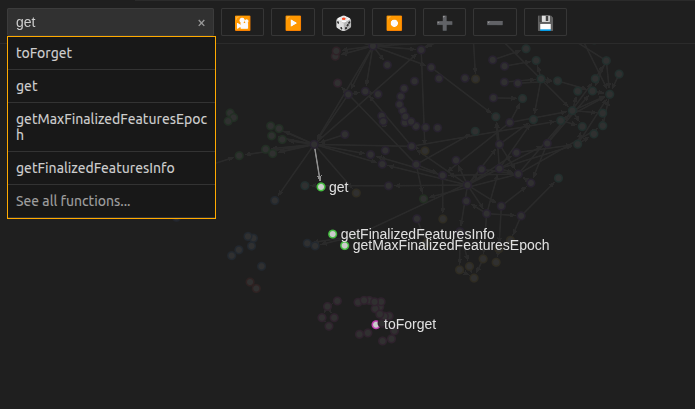This screenshot has height=409, width=695.
Task: Pick 'getFinalizedFeaturesInfo' from suggestions
Action: coord(111,168)
